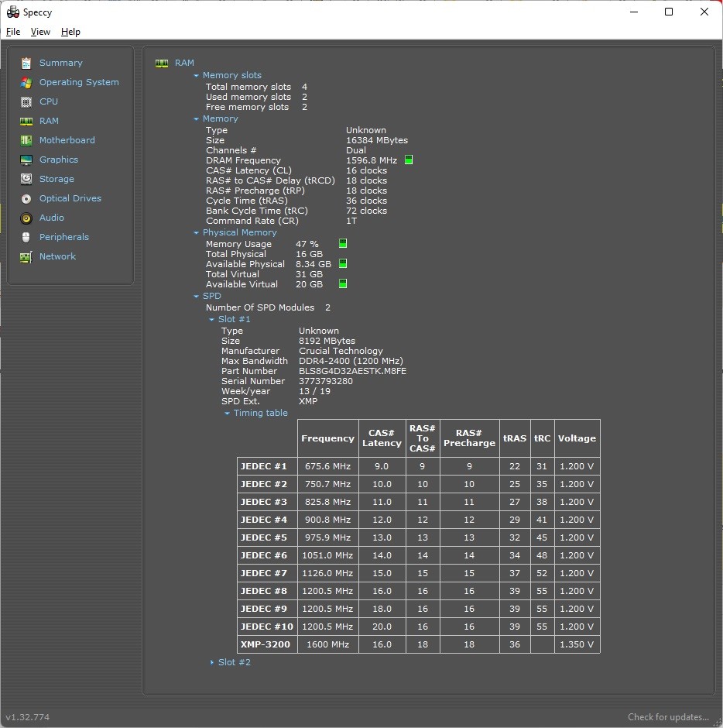Click the Audio speaker icon
This screenshot has height=728, width=723.
(x=26, y=218)
